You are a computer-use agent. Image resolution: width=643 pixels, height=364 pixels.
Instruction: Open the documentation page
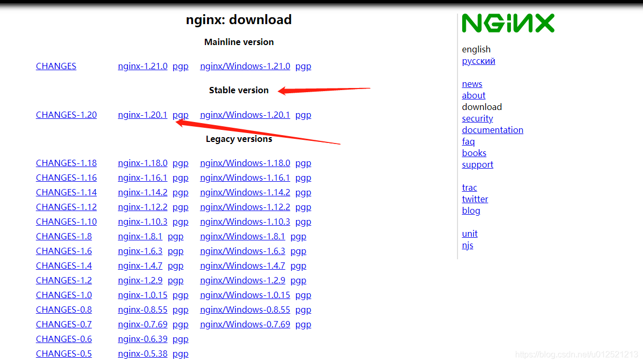coord(493,130)
